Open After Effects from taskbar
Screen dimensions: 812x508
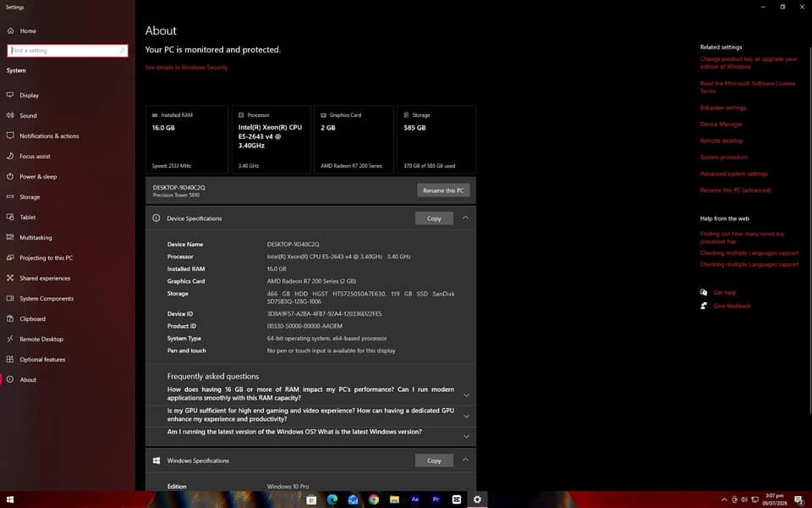(414, 500)
